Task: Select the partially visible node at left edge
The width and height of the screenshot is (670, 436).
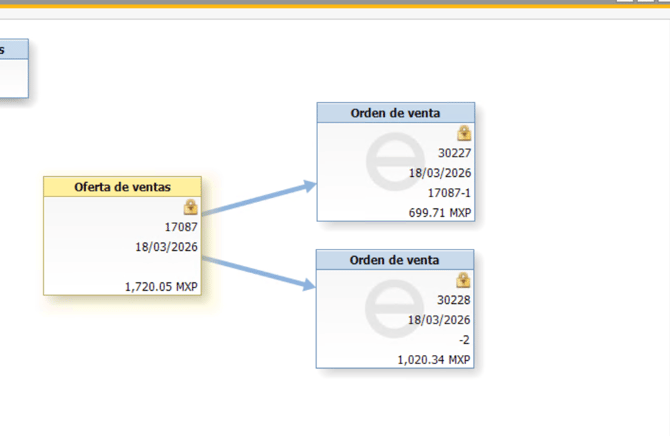Action: point(13,68)
